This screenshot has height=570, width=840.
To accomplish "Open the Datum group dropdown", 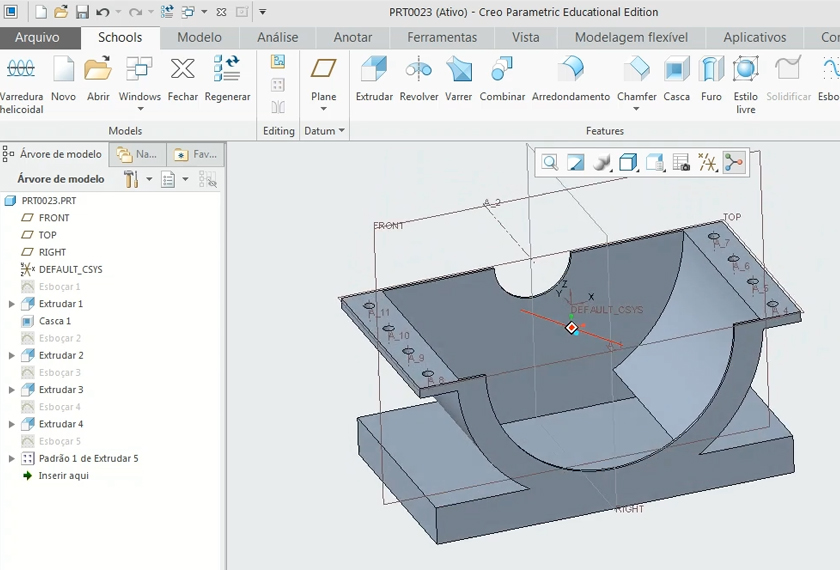I will (341, 131).
